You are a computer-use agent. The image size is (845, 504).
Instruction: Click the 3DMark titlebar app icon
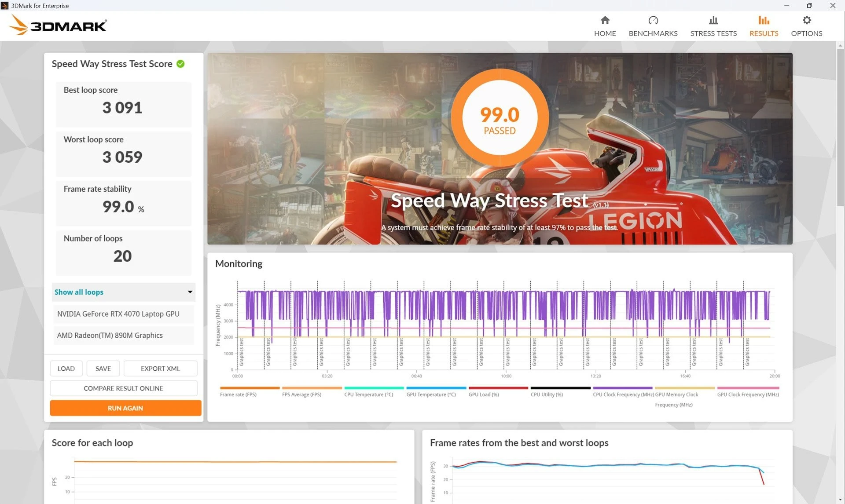point(5,6)
